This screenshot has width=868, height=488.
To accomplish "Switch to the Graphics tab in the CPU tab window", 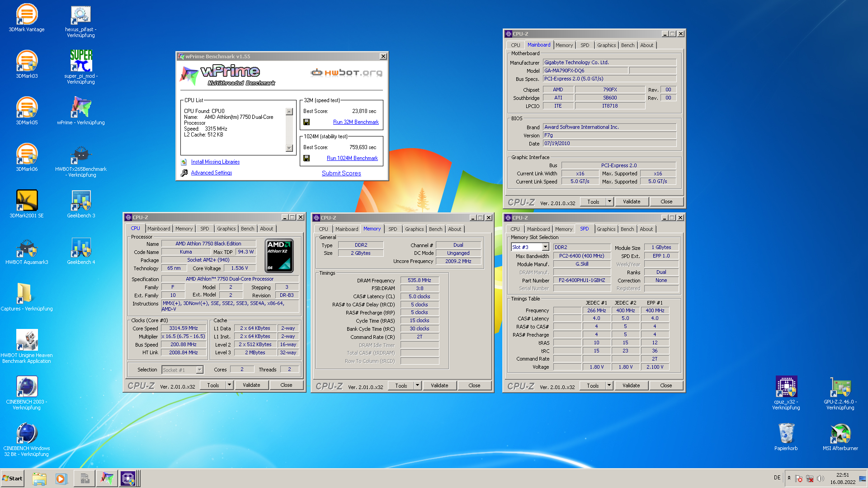I will pyautogui.click(x=226, y=229).
